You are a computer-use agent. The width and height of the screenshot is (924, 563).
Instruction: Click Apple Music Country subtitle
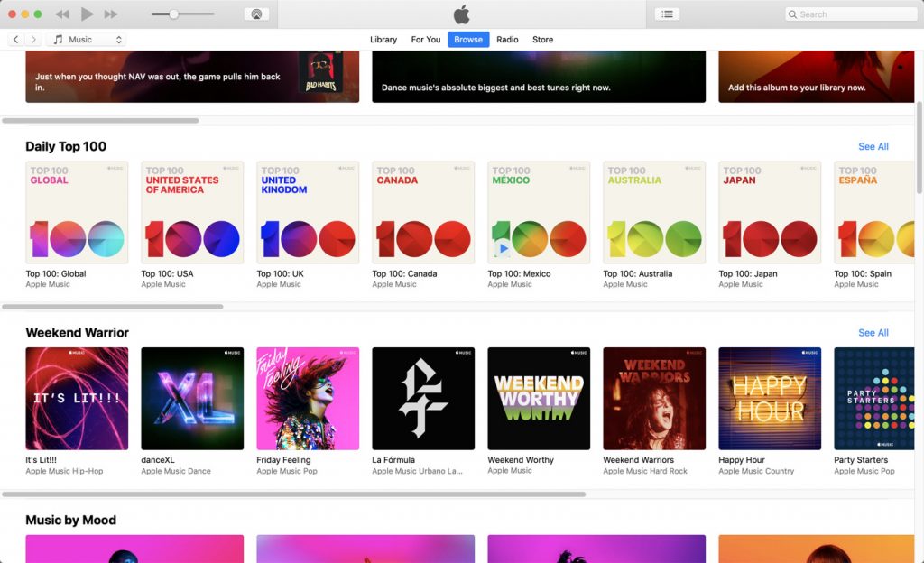click(756, 471)
